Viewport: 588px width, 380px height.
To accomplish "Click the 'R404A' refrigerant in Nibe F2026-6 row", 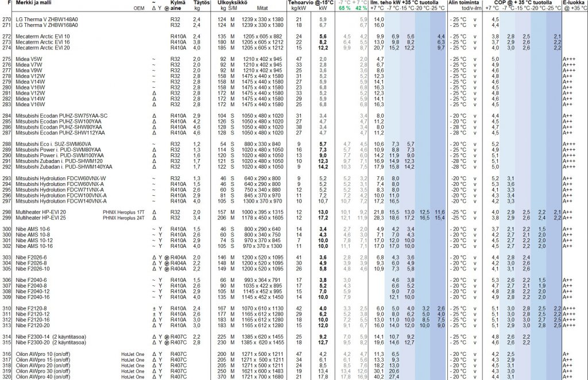I will click(x=178, y=258).
